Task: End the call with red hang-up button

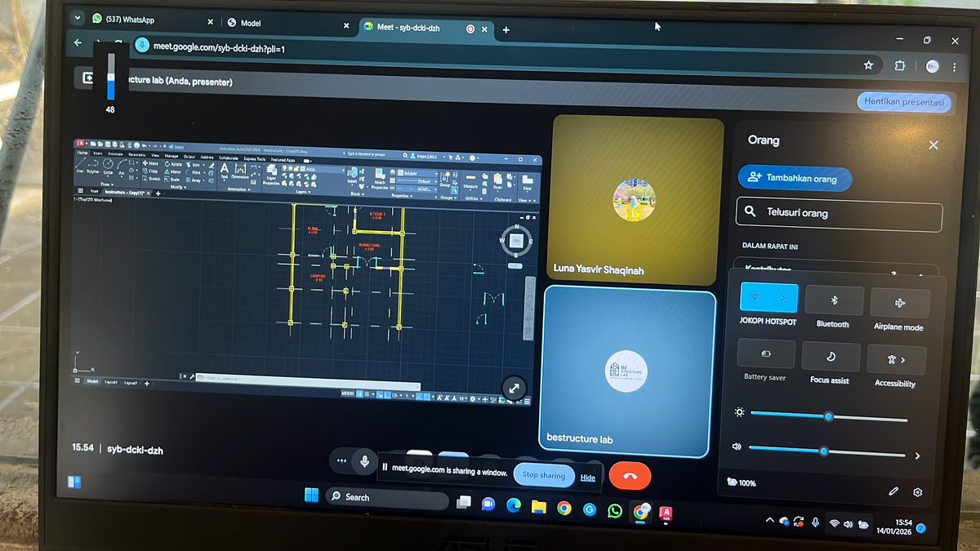Action: (x=630, y=475)
